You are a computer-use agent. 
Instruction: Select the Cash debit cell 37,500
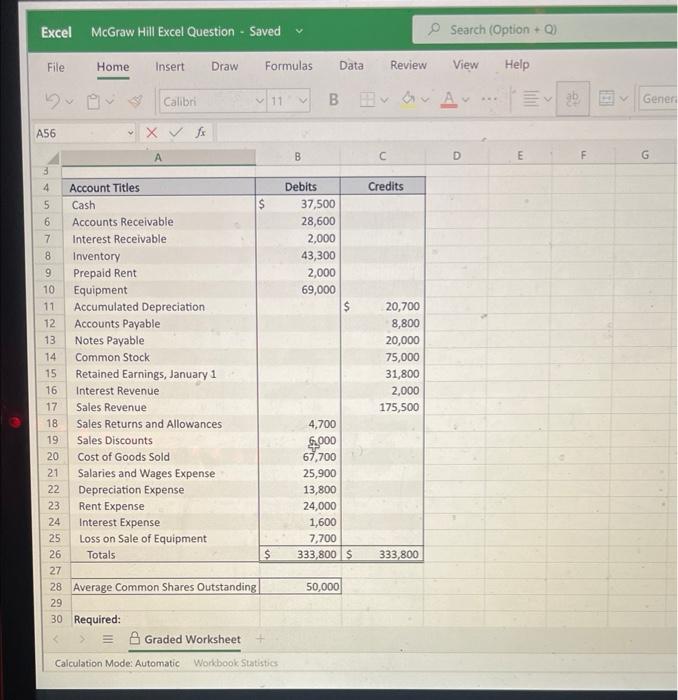tap(298, 204)
